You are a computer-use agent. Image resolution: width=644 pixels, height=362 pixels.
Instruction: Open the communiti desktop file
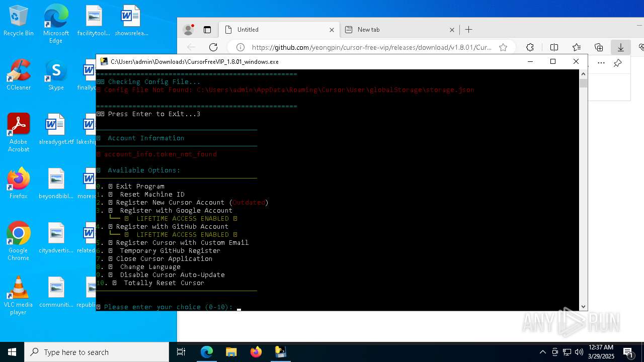(56, 292)
